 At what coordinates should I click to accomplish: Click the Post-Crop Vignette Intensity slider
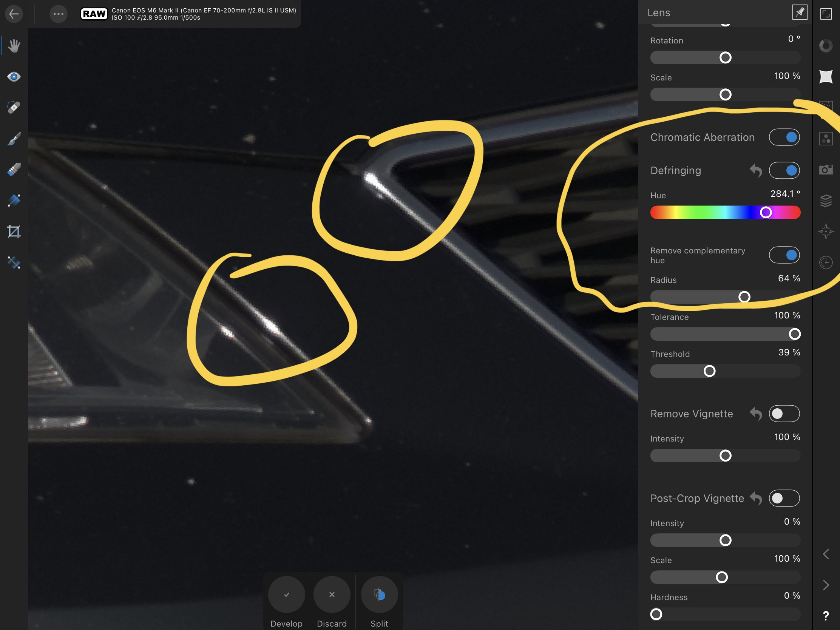pos(725,540)
